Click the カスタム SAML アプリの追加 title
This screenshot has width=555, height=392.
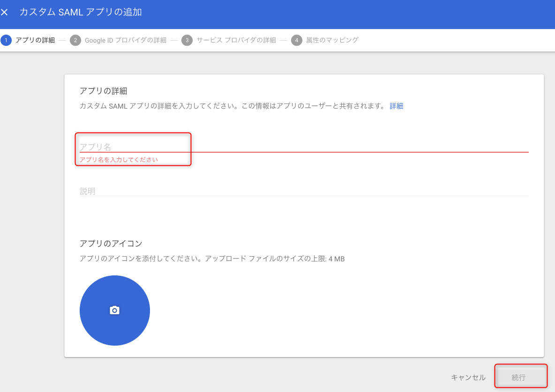pos(81,12)
